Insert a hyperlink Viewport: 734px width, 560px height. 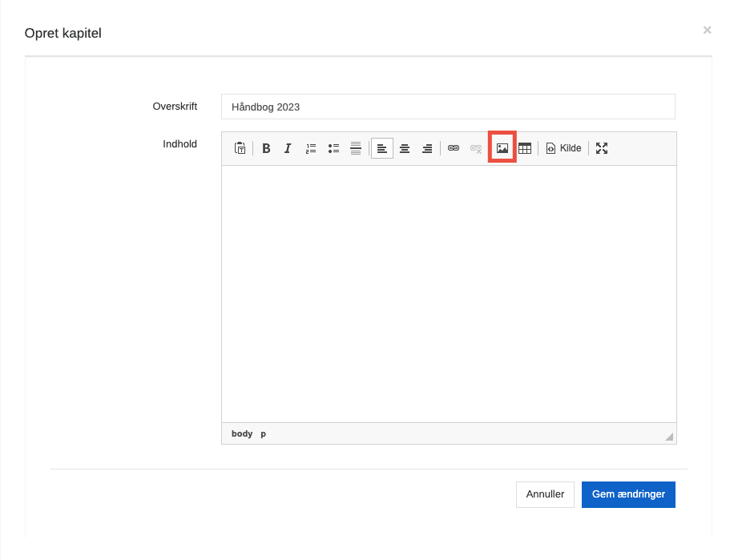click(x=453, y=148)
